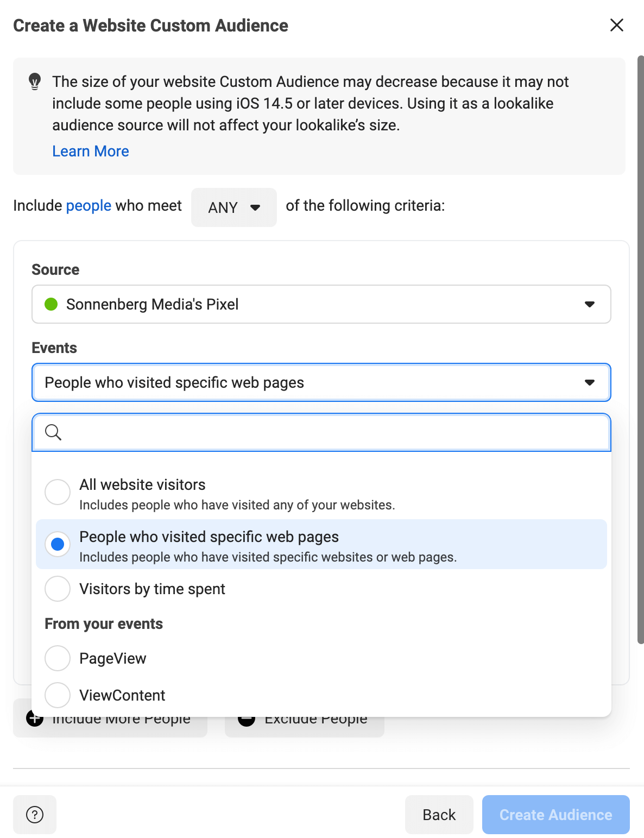The image size is (644, 838).
Task: Open the ANY criteria dropdown
Action: 234,207
